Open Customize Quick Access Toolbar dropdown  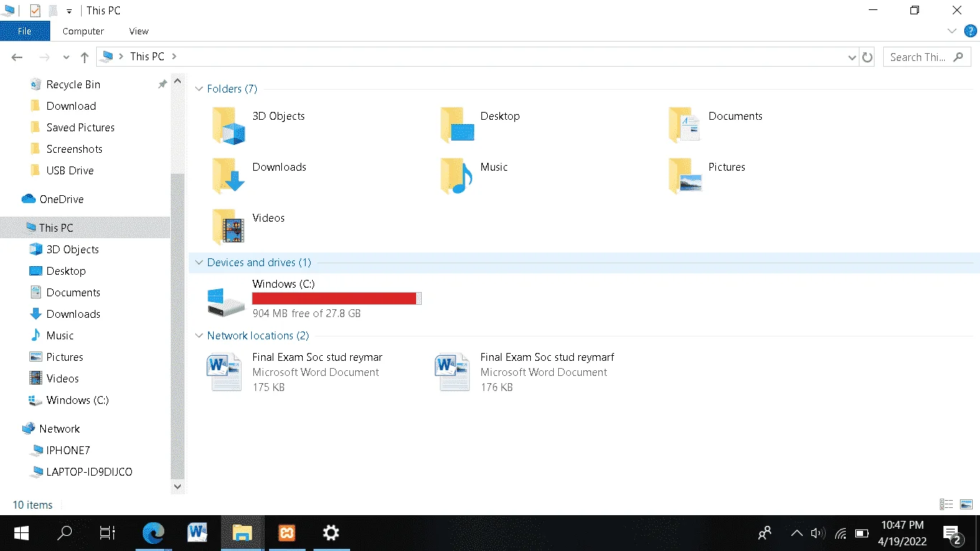click(69, 11)
